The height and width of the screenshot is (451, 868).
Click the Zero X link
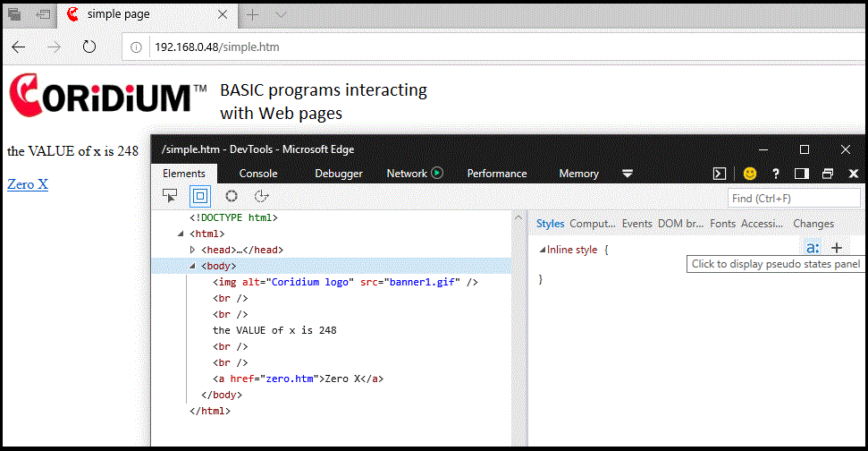click(x=28, y=184)
